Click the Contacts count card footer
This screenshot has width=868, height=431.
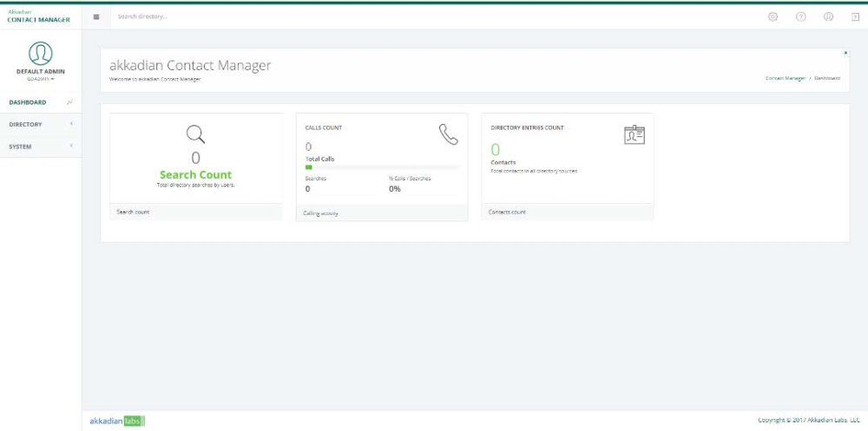(568, 212)
